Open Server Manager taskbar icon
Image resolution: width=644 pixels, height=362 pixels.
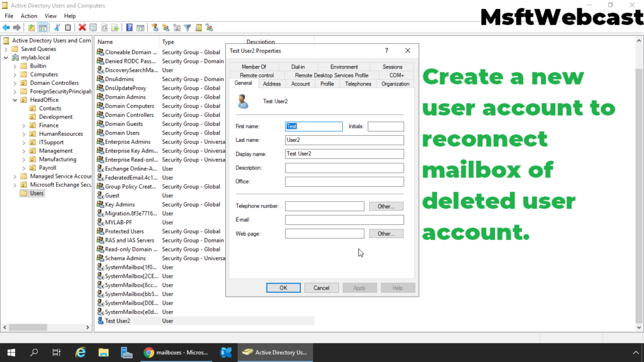(126, 352)
